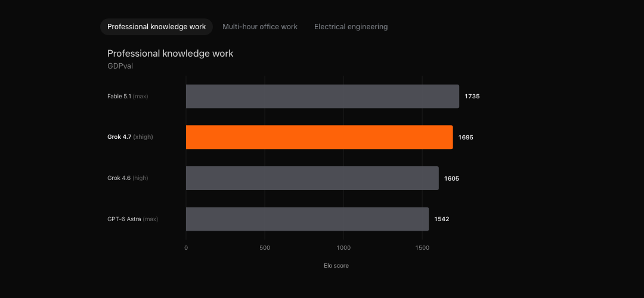Click the Fable 5.1 bar
The height and width of the screenshot is (298, 644).
tap(323, 97)
